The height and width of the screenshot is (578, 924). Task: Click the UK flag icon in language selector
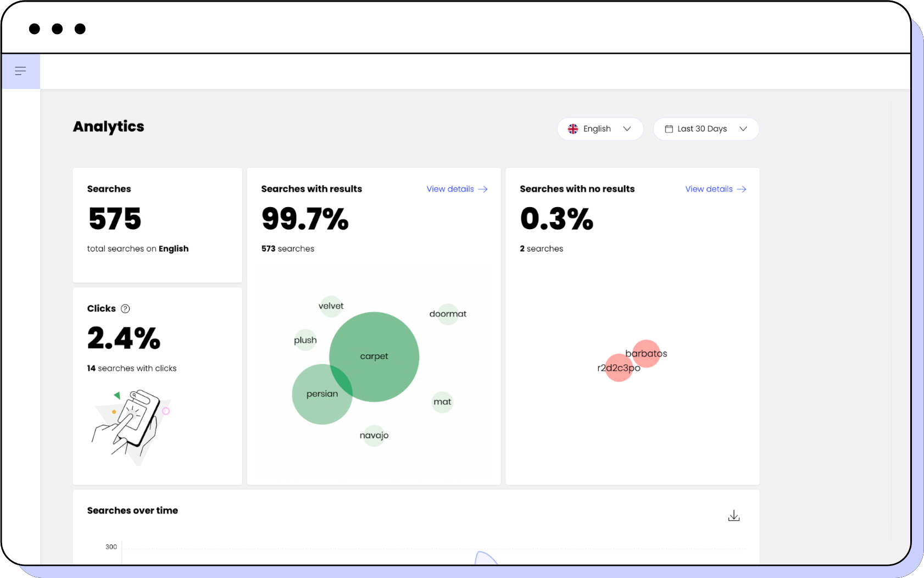pyautogui.click(x=573, y=129)
